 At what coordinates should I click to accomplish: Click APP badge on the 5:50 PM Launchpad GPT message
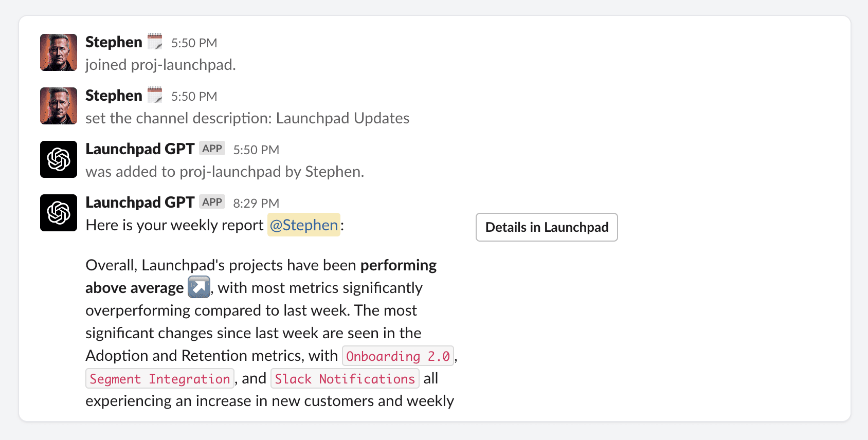tap(212, 149)
